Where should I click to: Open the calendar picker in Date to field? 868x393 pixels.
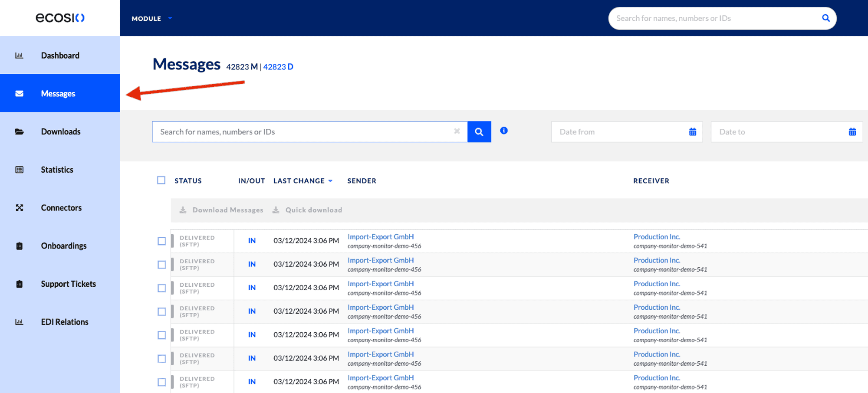(x=852, y=131)
